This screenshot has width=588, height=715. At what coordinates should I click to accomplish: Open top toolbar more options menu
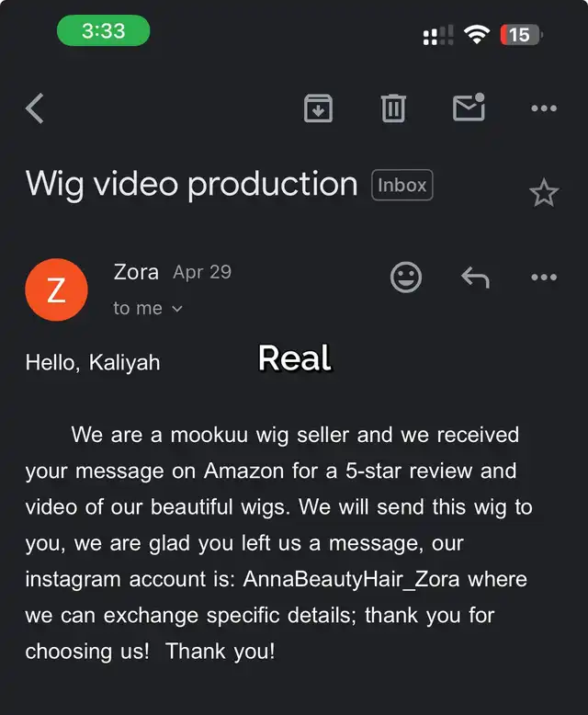(544, 108)
